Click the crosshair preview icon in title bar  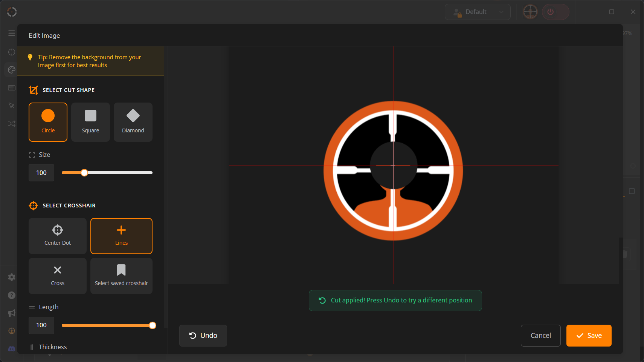[x=530, y=12]
